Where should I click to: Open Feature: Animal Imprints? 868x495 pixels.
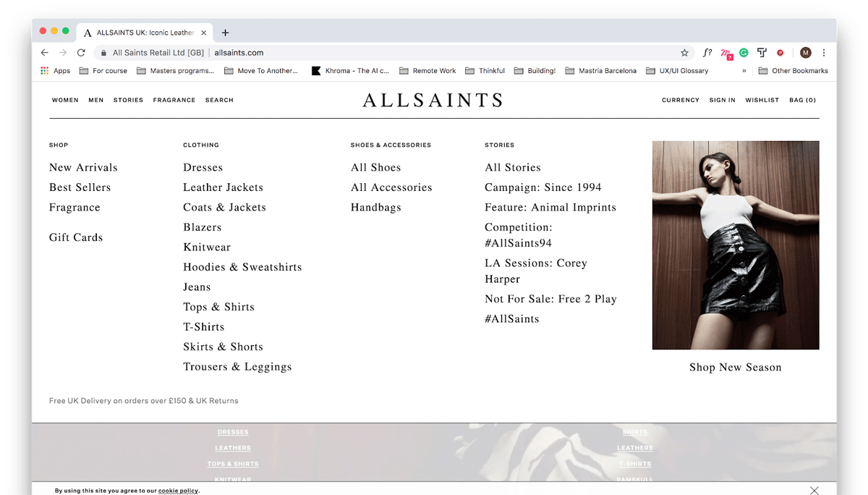tap(550, 207)
